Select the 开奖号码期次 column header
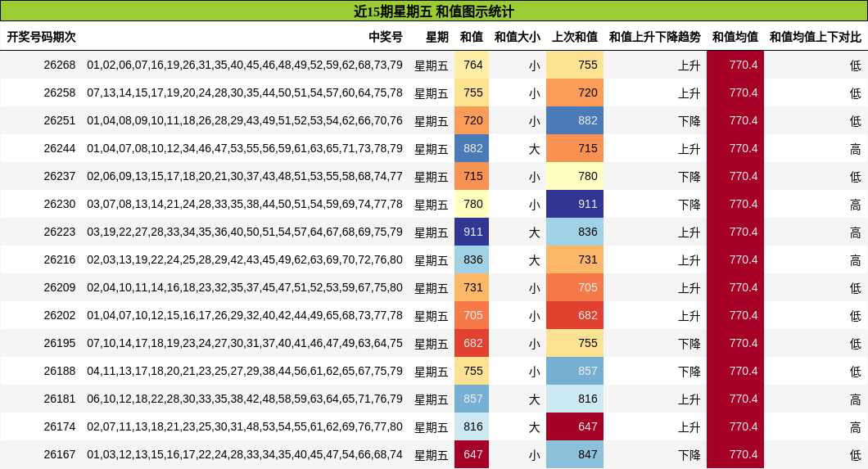 tap(41, 37)
